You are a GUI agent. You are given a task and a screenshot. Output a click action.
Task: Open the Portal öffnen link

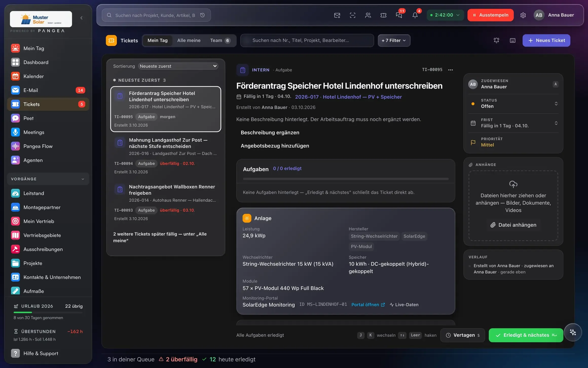click(x=368, y=305)
